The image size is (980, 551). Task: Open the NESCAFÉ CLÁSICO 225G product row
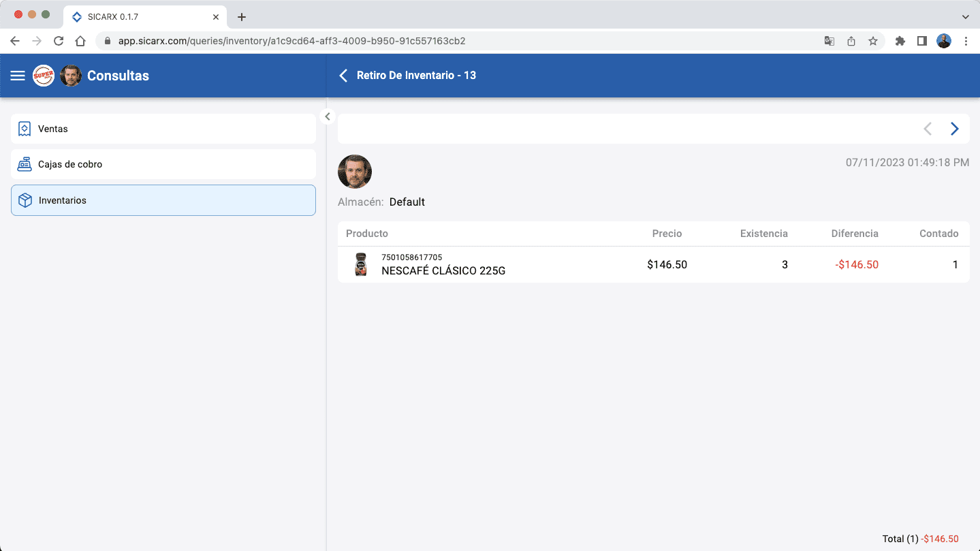pyautogui.click(x=443, y=270)
